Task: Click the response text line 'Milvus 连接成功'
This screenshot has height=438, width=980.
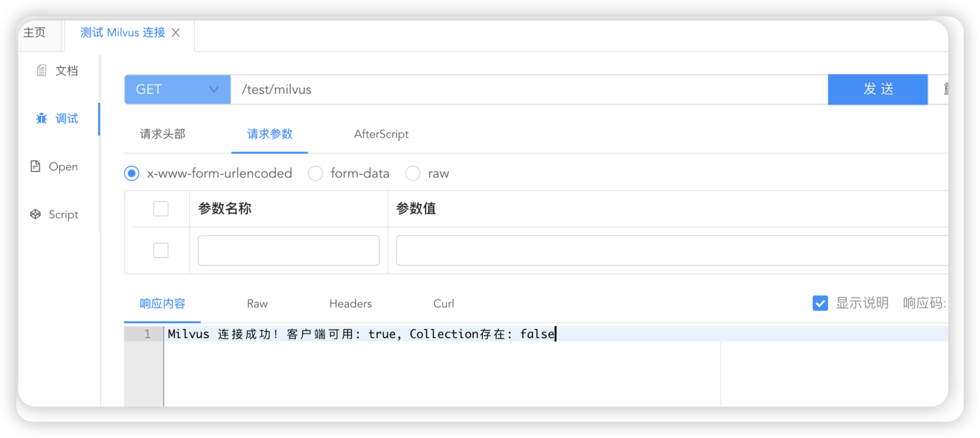Action: [x=361, y=334]
